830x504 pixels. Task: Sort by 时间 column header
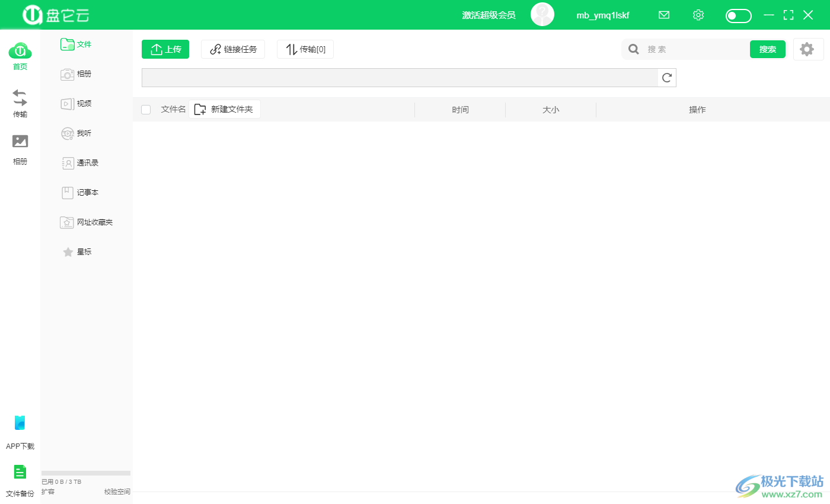460,110
